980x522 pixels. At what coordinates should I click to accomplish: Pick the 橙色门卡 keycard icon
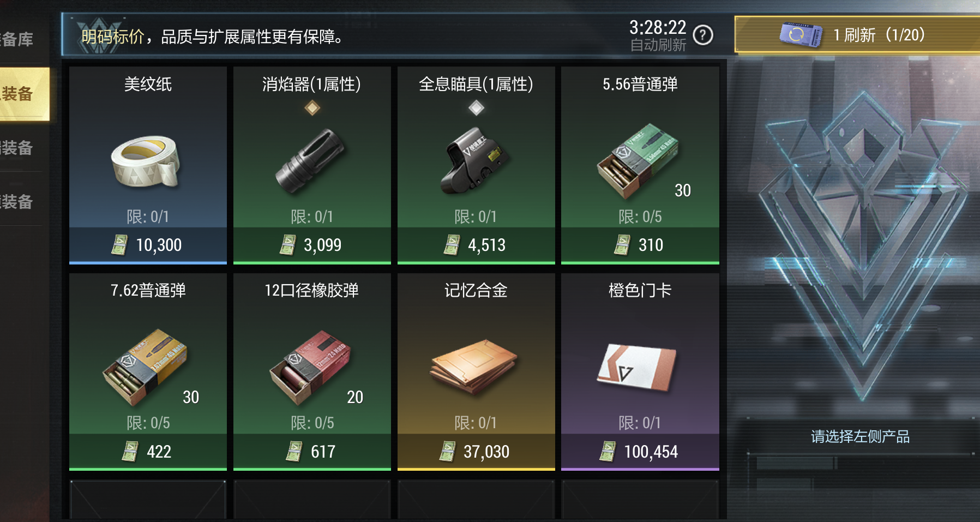pos(636,367)
